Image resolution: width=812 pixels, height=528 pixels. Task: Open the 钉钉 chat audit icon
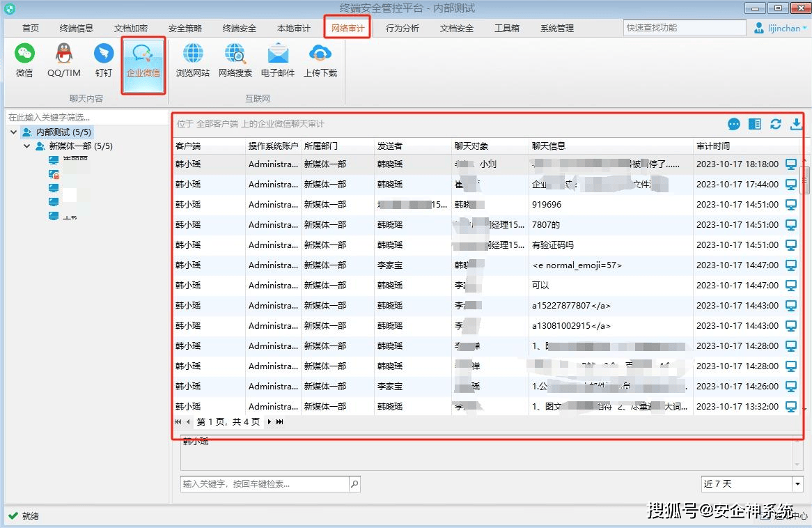(104, 61)
